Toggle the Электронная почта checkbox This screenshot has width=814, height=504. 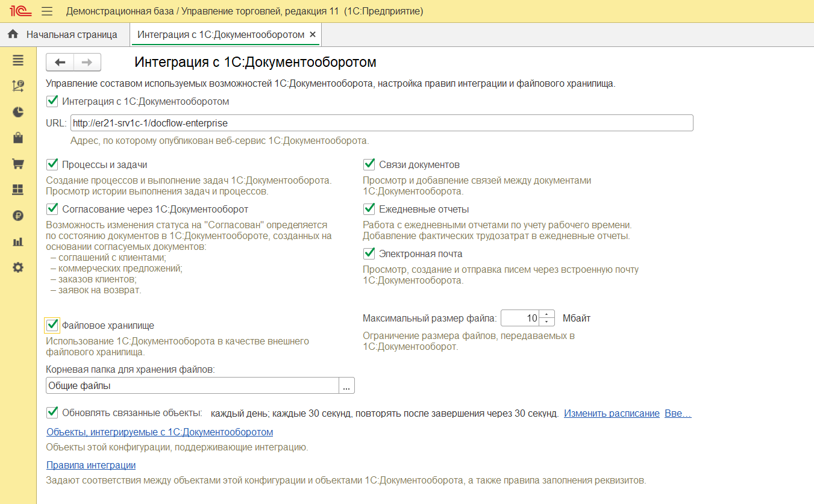[x=369, y=254]
